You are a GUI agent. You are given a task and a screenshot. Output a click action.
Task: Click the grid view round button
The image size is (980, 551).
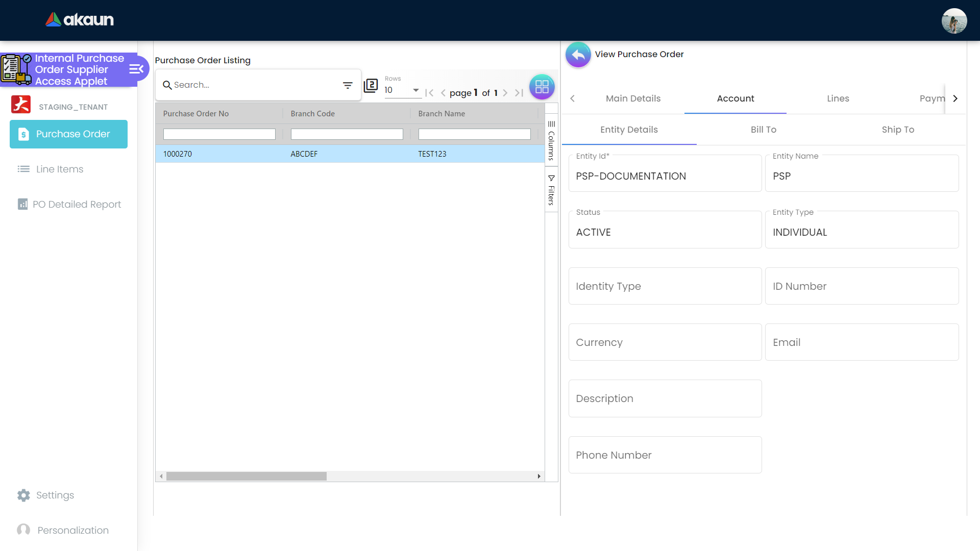(x=542, y=87)
